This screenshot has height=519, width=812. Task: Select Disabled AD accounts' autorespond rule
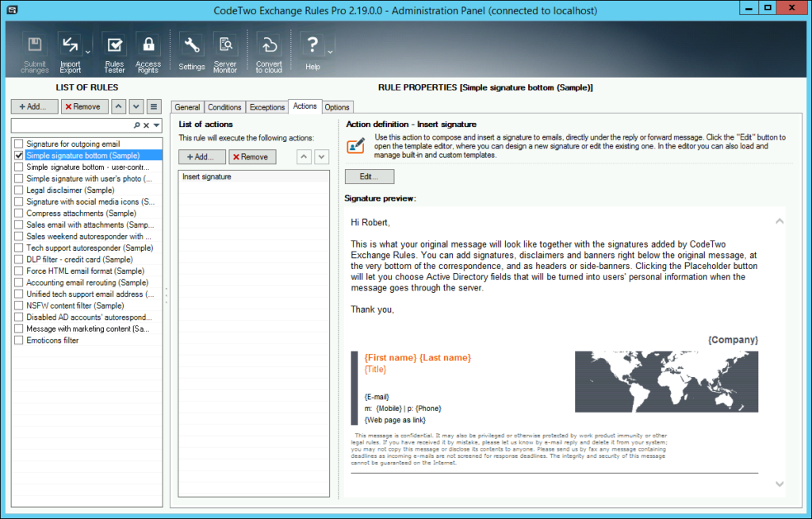[89, 317]
